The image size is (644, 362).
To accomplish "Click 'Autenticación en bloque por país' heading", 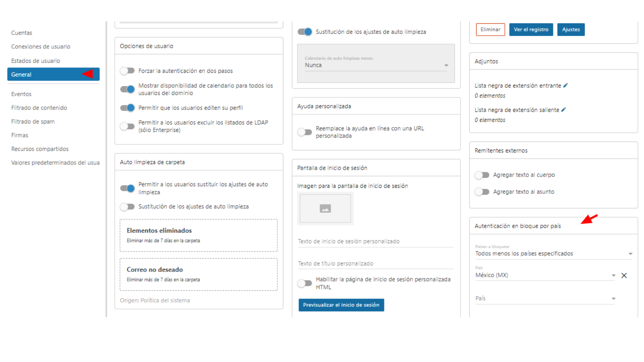I will tap(518, 226).
